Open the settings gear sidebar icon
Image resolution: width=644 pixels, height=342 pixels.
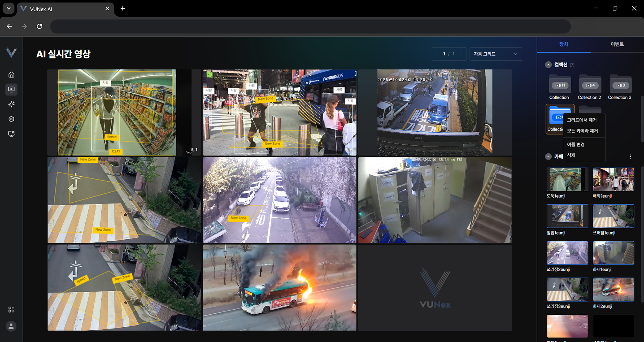[11, 119]
